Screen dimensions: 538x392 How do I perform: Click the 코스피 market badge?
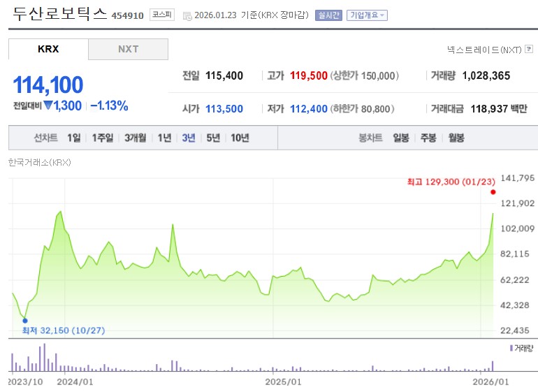click(162, 15)
